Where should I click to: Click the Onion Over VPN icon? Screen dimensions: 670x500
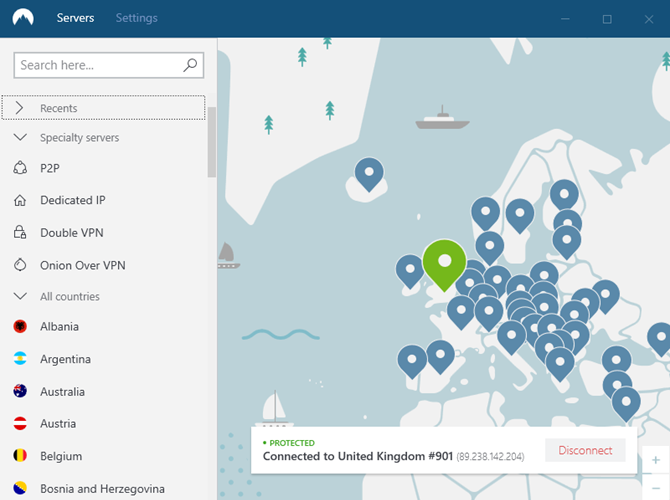point(20,265)
